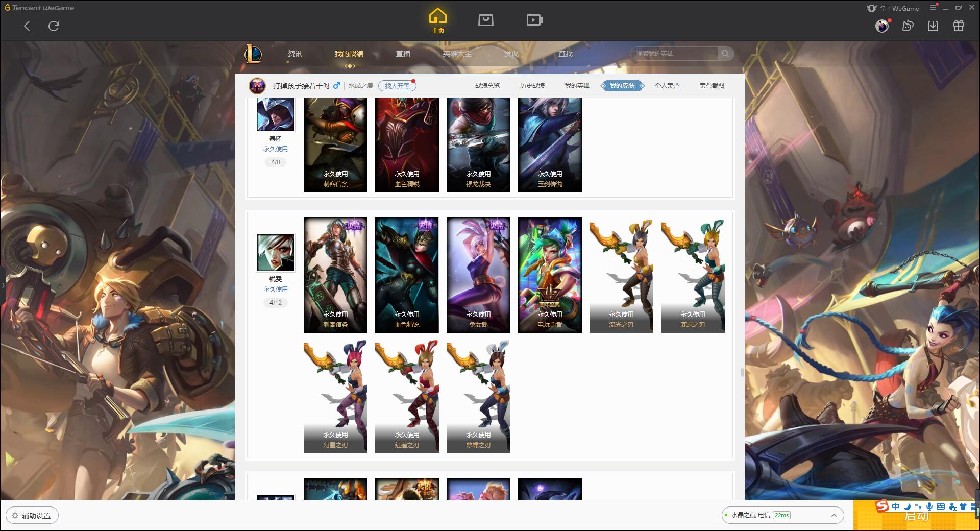
Task: Open the 英雄大全 tab
Action: click(457, 54)
